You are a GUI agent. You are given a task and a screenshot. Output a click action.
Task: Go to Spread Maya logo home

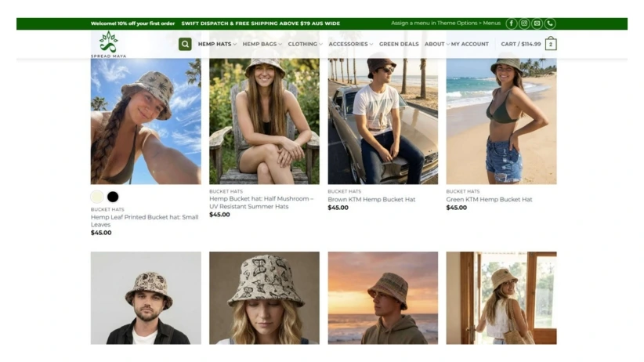click(108, 45)
